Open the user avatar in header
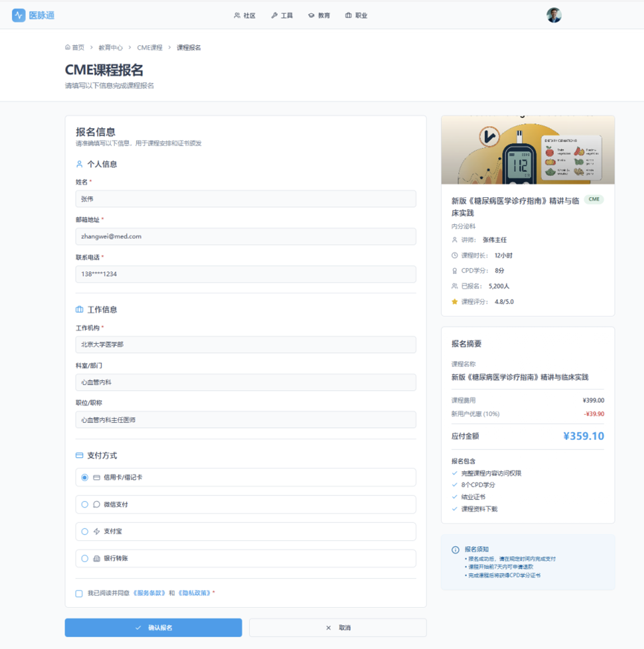Viewport: 644px width, 649px height. (x=554, y=15)
